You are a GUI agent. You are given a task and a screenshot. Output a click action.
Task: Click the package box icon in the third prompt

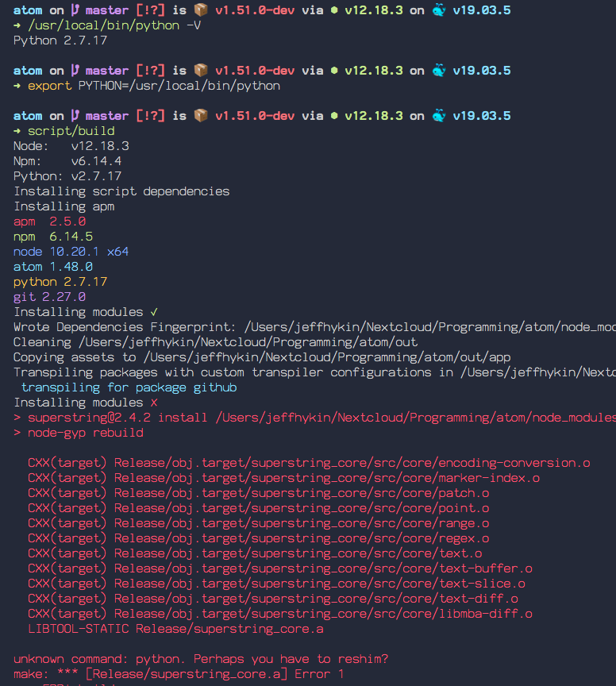coord(201,115)
